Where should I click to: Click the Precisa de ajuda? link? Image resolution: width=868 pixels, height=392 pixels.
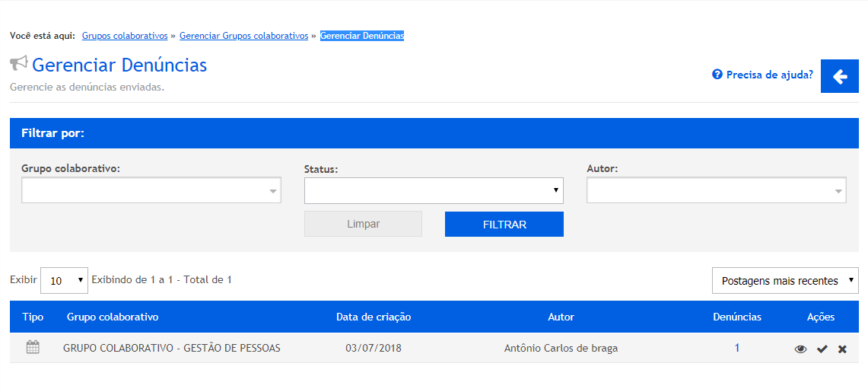tap(769, 75)
